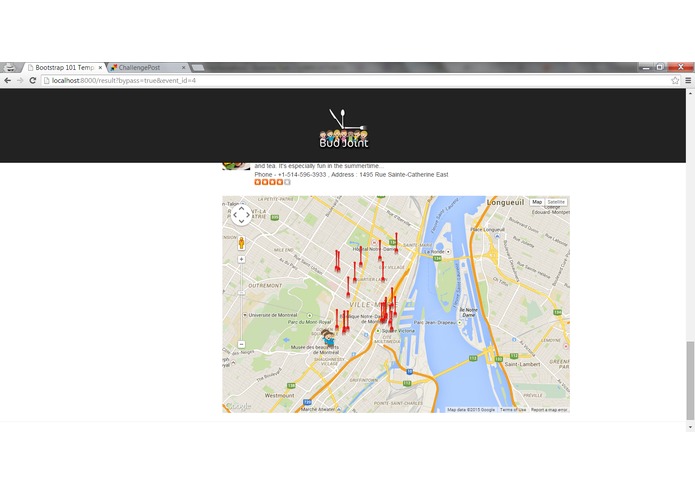Select the Bootstrap 101 Template tab

[65, 68]
